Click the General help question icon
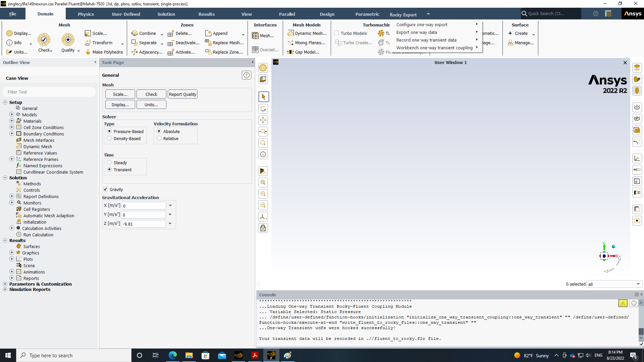644x362 pixels. [x=246, y=75]
